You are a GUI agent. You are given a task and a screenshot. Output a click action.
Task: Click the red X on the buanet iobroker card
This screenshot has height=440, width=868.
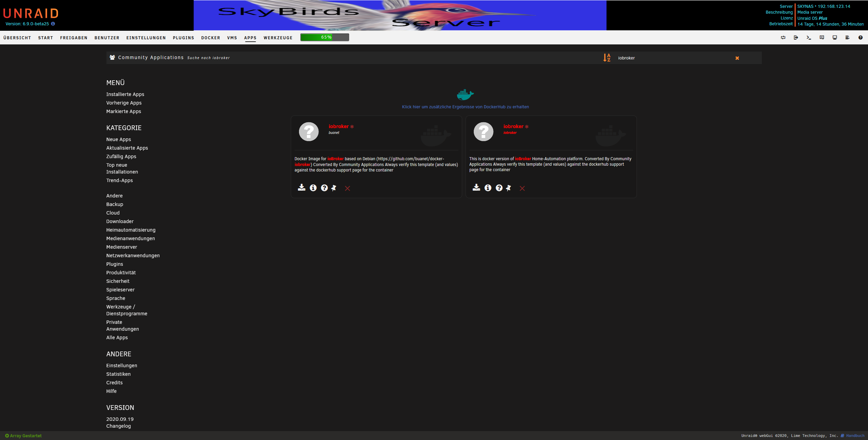click(x=347, y=188)
